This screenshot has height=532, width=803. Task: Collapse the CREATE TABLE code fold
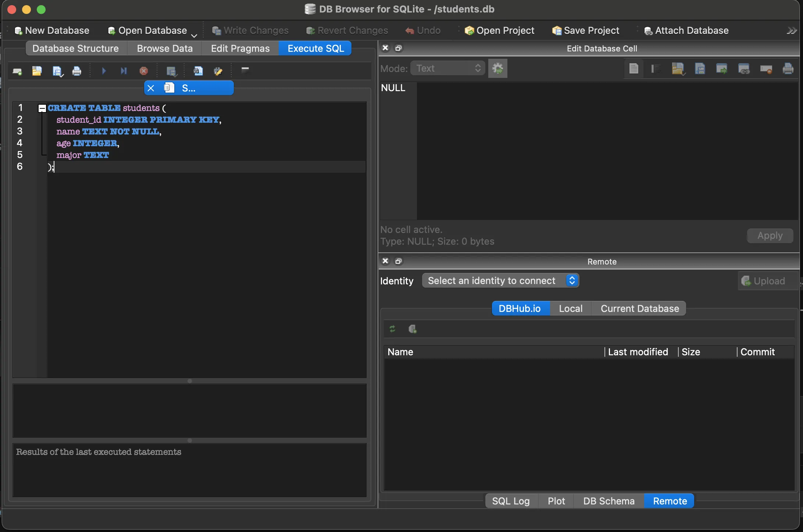(42, 108)
